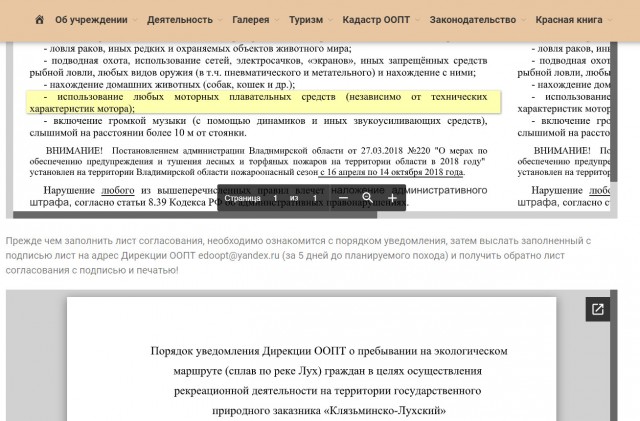
Task: Click the vertical scrollbar of the first document
Action: click(613, 111)
